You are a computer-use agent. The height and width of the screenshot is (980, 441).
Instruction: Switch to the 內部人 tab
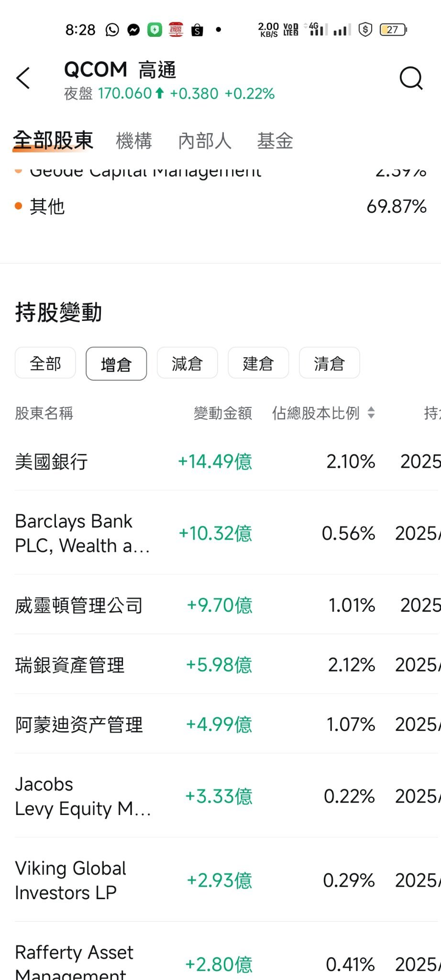click(204, 141)
